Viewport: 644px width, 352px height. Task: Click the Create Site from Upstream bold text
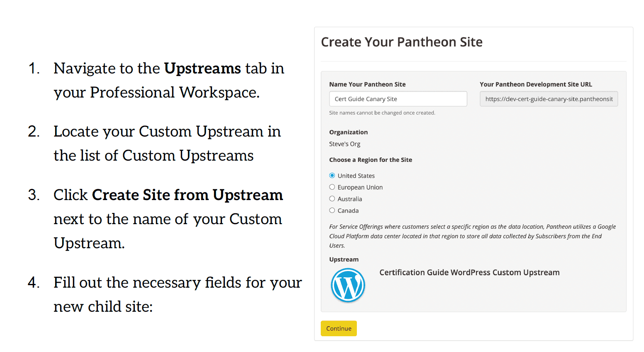pyautogui.click(x=188, y=195)
